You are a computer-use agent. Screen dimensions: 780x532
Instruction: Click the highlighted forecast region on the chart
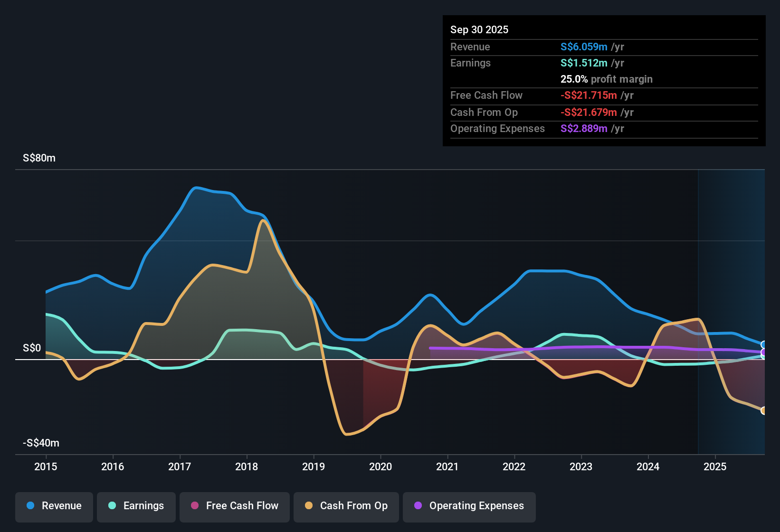pyautogui.click(x=732, y=309)
